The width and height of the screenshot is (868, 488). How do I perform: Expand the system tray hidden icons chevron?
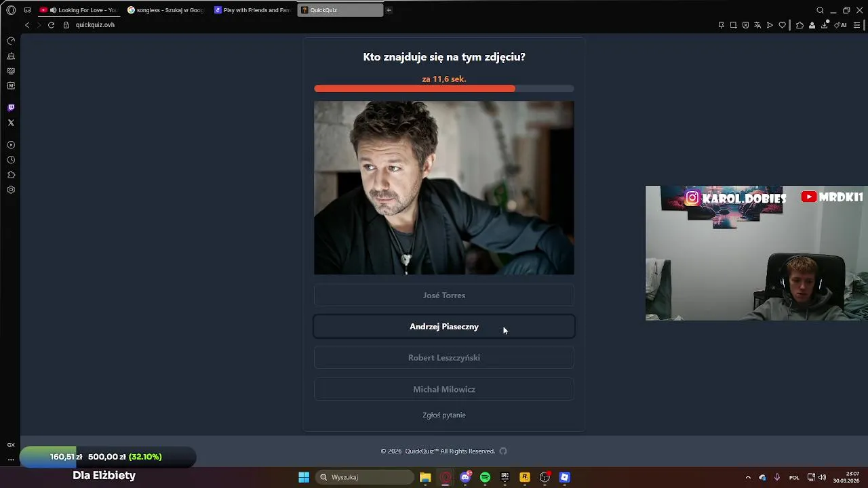pos(748,477)
